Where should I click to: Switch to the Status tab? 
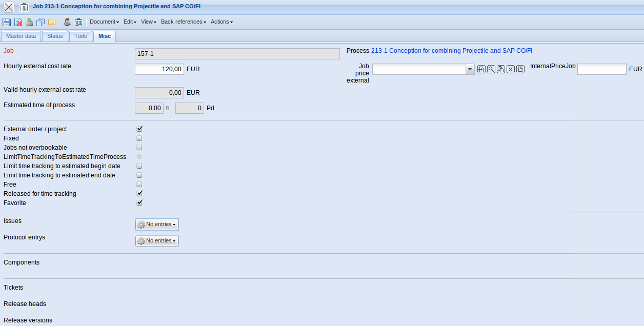click(55, 36)
